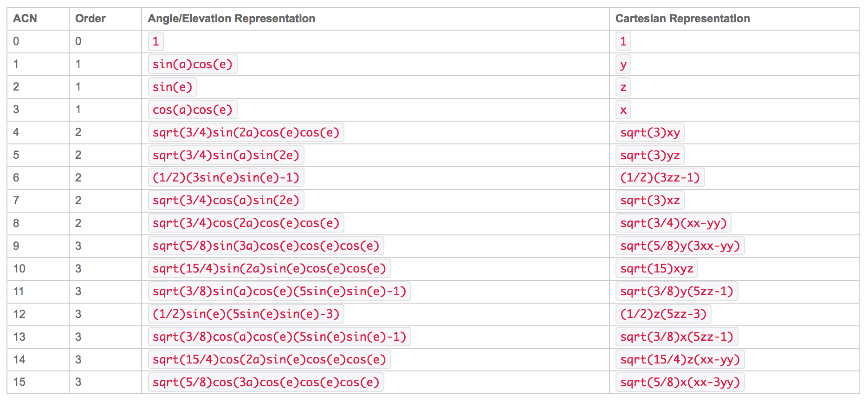This screenshot has height=402, width=868.
Task: Click the (1/2)(3zz-1) Cartesian formula
Action: (660, 177)
